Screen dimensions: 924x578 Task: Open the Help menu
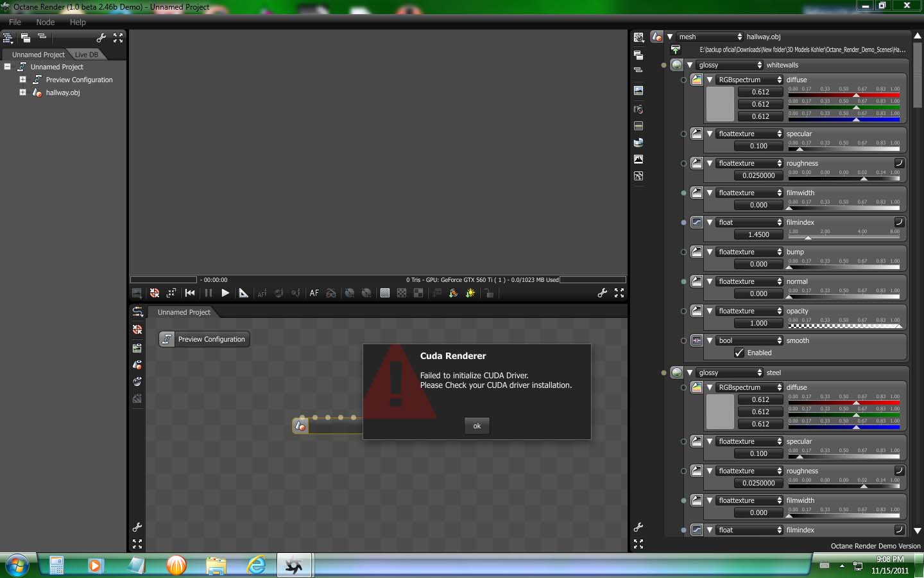(78, 22)
